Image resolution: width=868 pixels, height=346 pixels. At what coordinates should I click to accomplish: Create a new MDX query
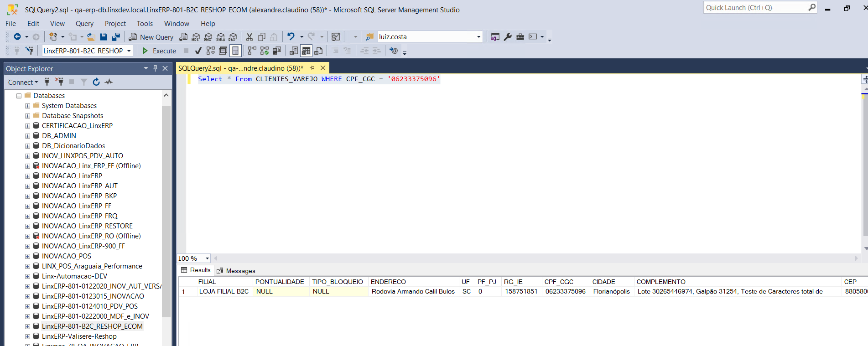(196, 37)
